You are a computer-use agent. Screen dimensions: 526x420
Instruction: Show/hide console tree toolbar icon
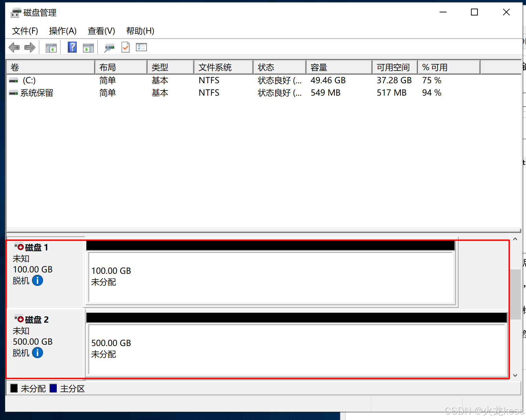click(51, 48)
